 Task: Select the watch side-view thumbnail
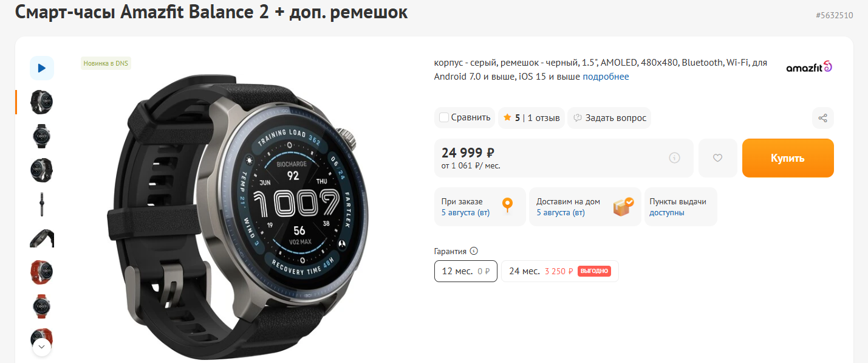(x=42, y=204)
